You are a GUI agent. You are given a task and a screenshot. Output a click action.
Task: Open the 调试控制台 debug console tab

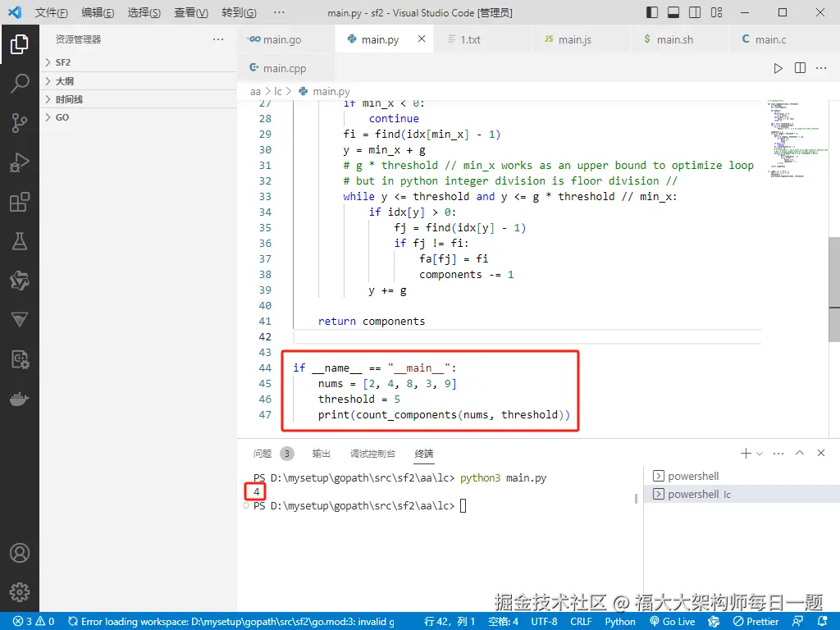[372, 454]
